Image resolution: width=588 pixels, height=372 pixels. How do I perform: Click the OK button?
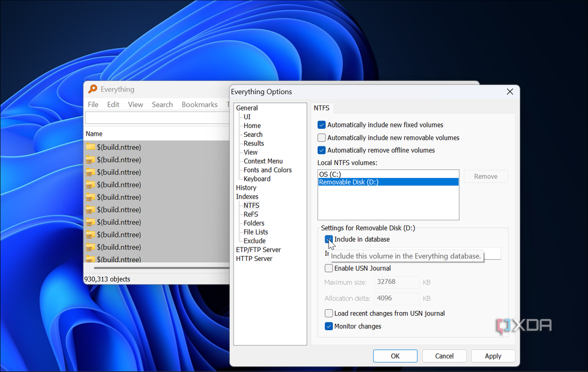tap(395, 356)
